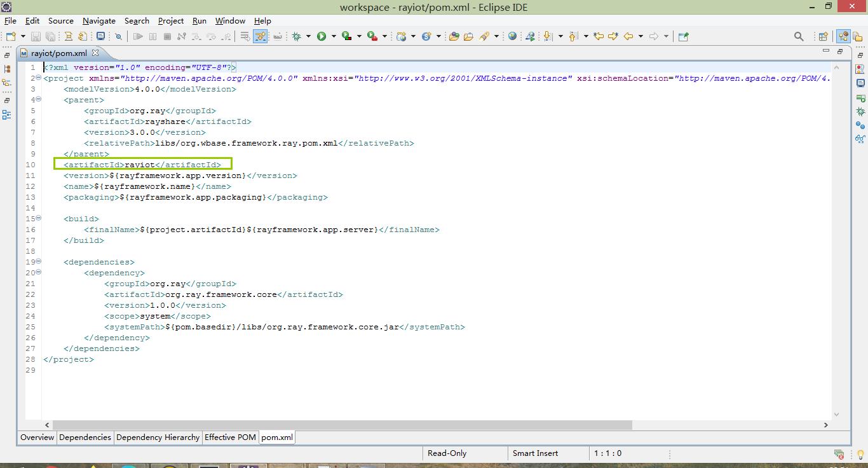Open the Console icon in main toolbar
The width and height of the screenshot is (868, 468).
[x=101, y=36]
